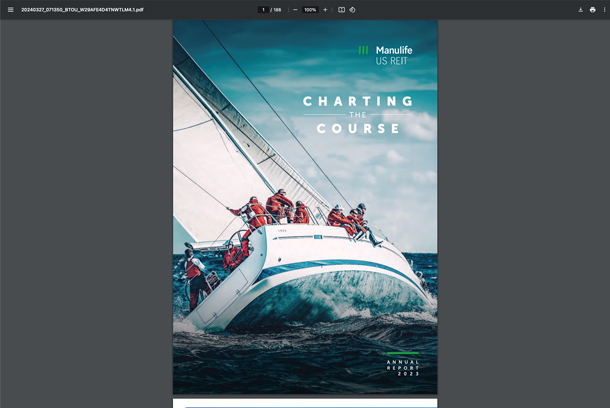Viewport: 610px width, 408px height.
Task: Edit the current page number field
Action: 263,10
